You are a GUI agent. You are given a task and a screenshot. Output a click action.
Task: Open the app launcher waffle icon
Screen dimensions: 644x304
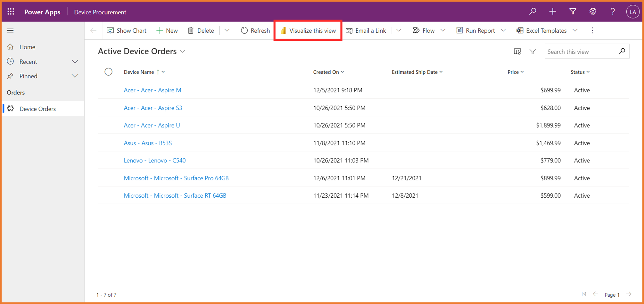[11, 12]
